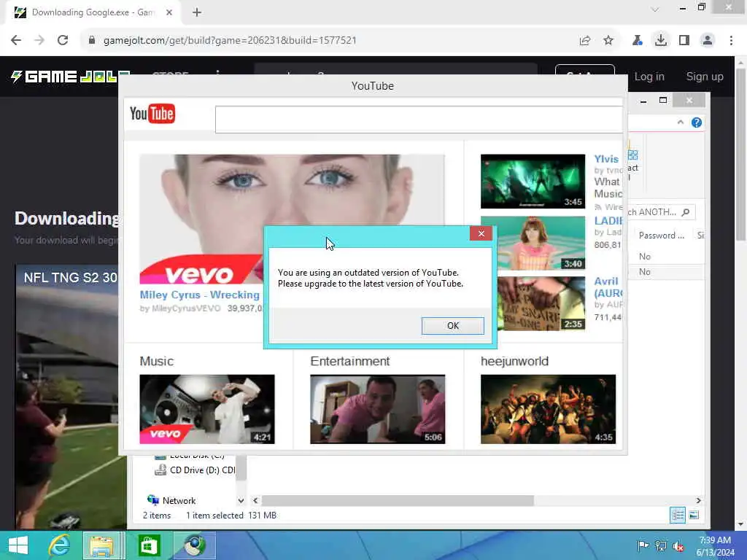The height and width of the screenshot is (560, 747).
Task: Open the Ylvis video thumbnail (3:45)
Action: click(x=533, y=181)
